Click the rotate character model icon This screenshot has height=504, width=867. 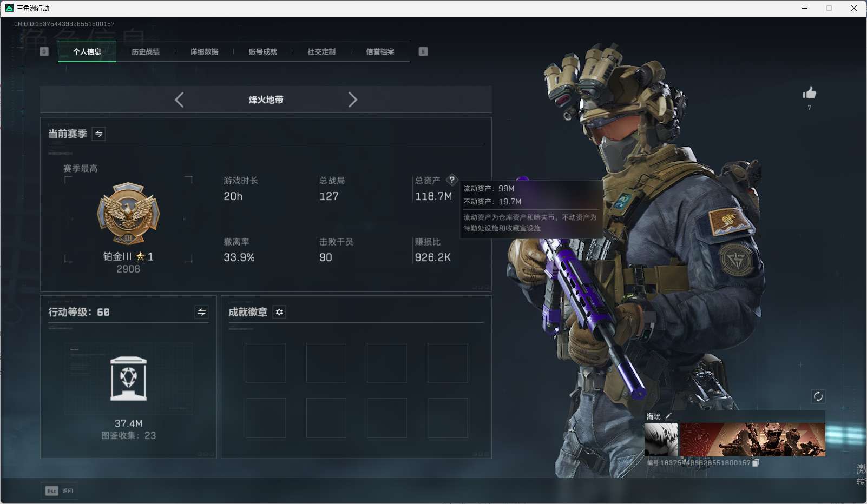(818, 396)
